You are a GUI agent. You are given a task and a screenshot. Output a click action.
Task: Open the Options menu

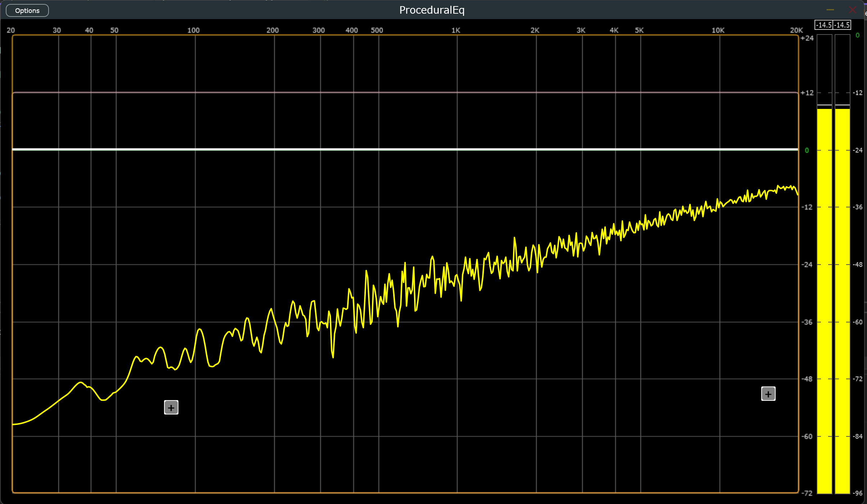point(27,10)
